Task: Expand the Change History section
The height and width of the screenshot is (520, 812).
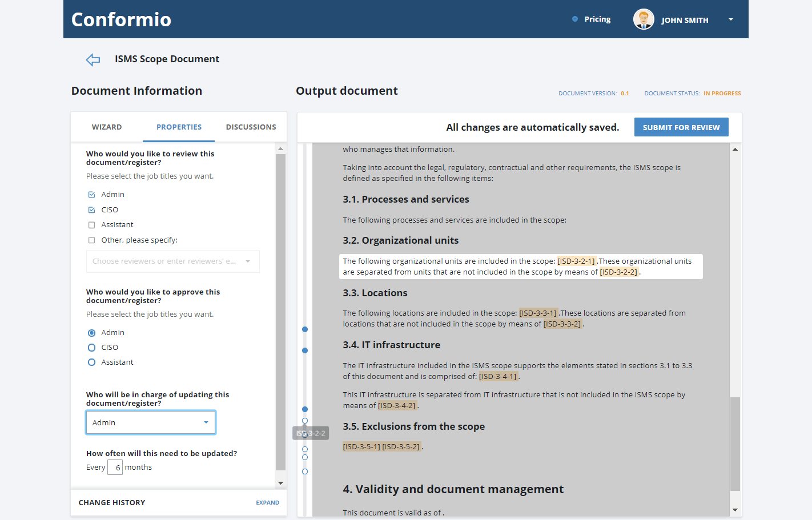Action: (267, 503)
